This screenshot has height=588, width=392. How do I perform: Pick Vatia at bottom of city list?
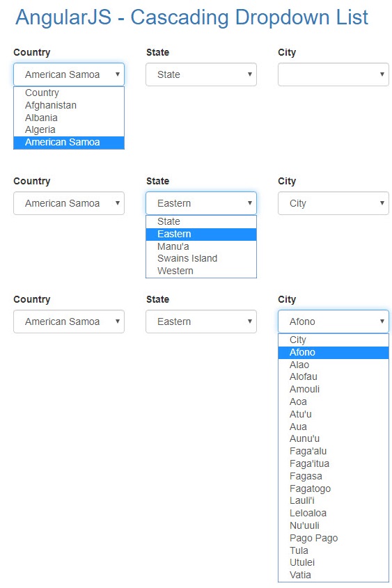coord(333,575)
